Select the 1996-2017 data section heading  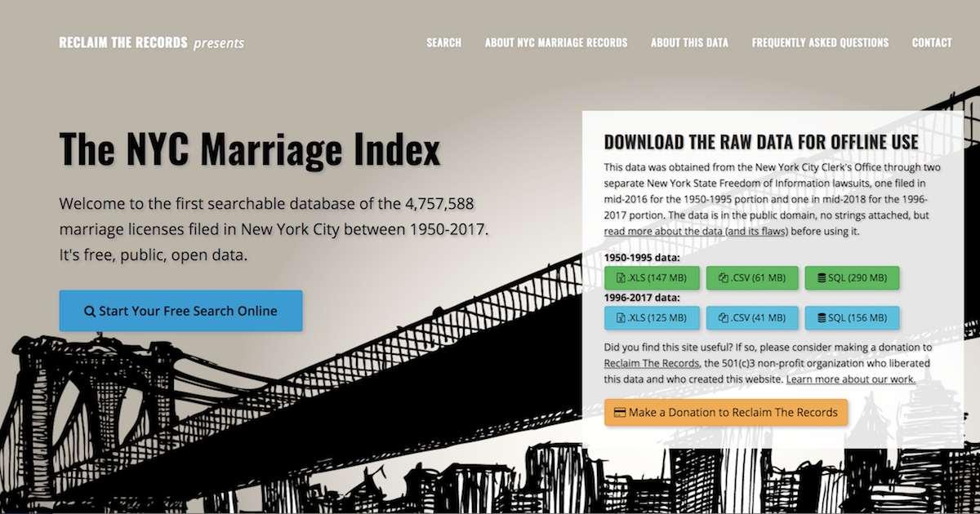tap(645, 298)
